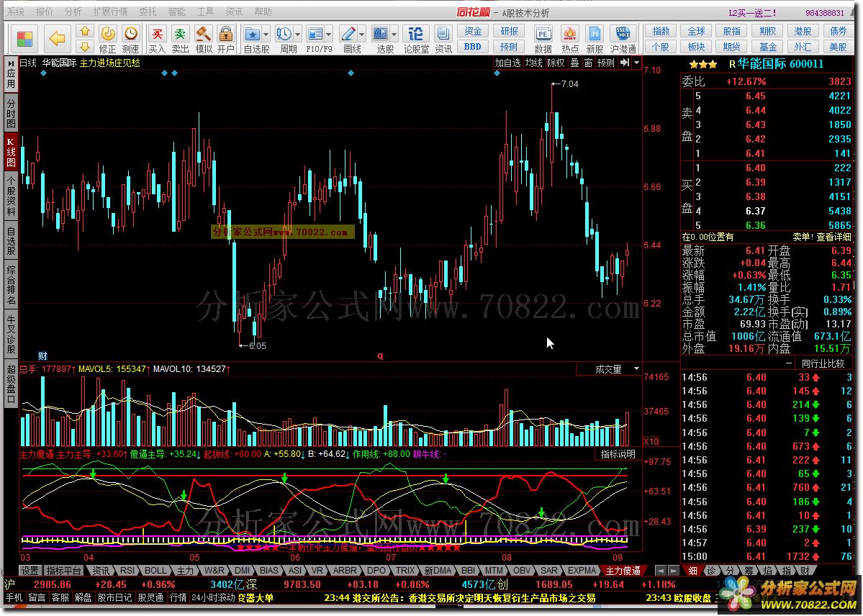Click the L2买一送二 promotion link
The width and height of the screenshot is (863, 616).
[752, 12]
